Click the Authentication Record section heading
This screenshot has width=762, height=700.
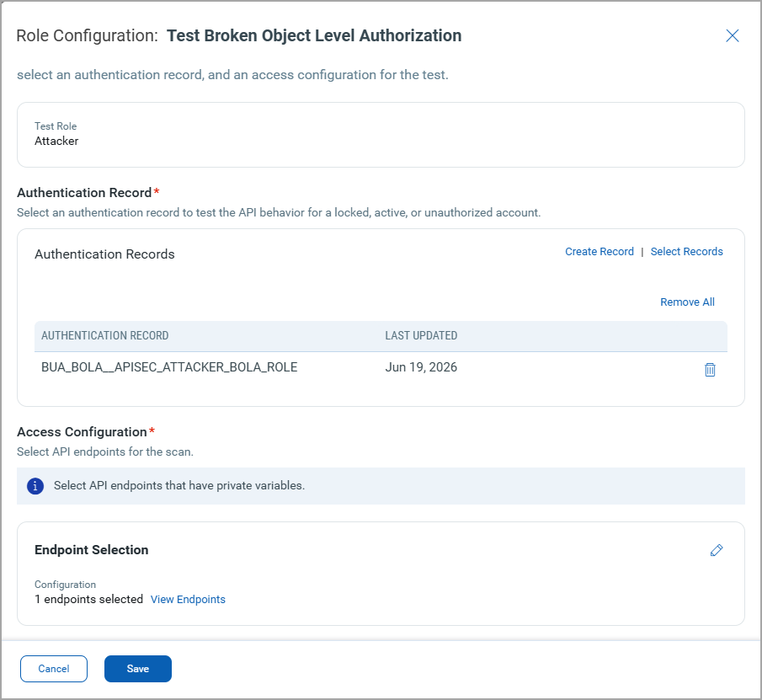click(x=84, y=193)
